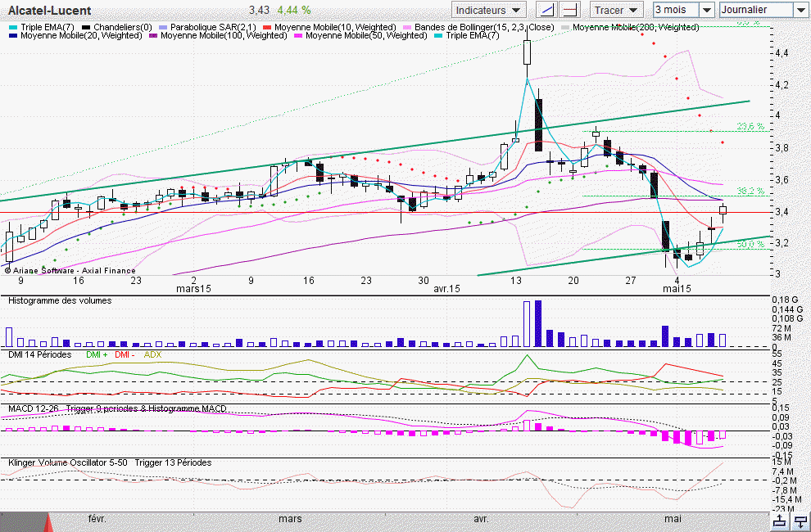This screenshot has height=532, width=811.
Task: Click the 3 mois period field
Action: point(677,10)
